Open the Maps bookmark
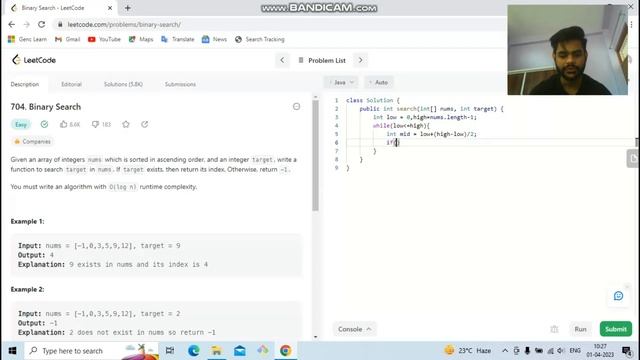The height and width of the screenshot is (360, 640). [141, 39]
